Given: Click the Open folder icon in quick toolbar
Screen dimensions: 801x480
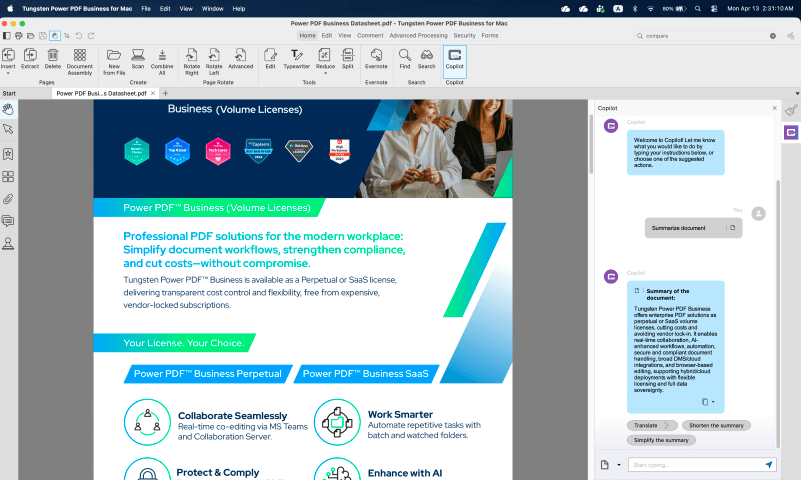Looking at the screenshot, I should [x=31, y=36].
